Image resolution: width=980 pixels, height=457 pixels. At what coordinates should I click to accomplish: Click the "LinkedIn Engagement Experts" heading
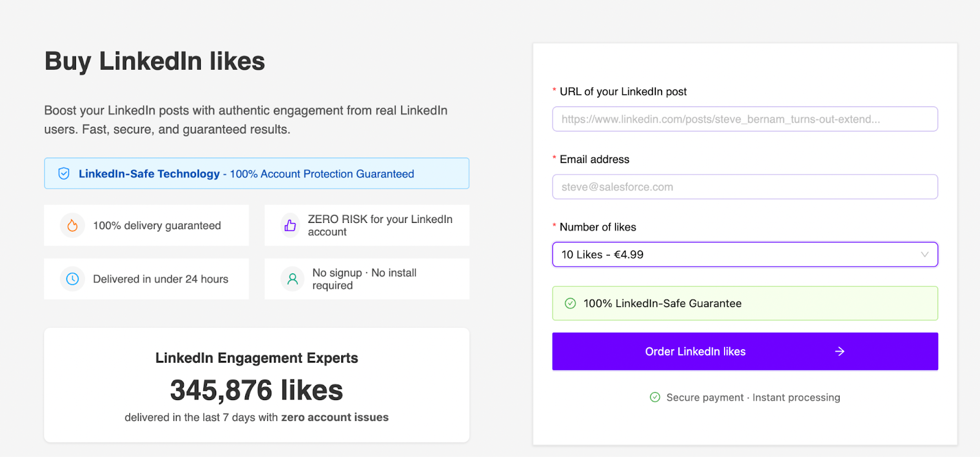coord(257,358)
